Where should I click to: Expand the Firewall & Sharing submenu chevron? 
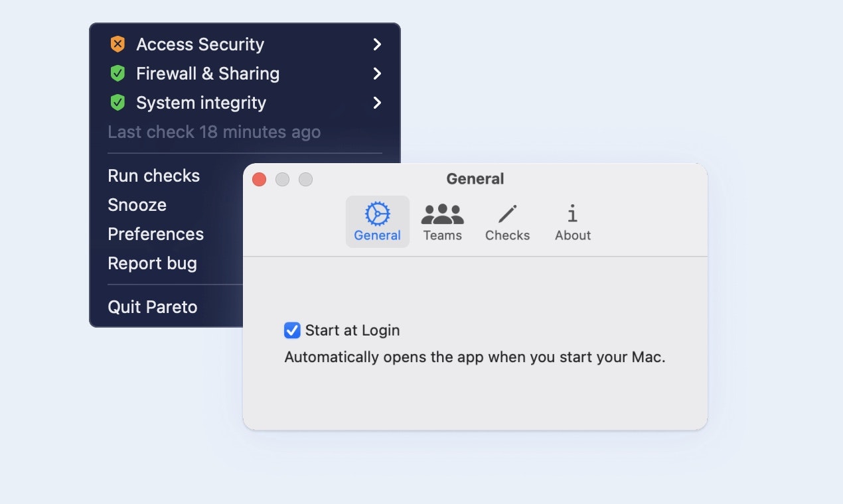tap(377, 74)
